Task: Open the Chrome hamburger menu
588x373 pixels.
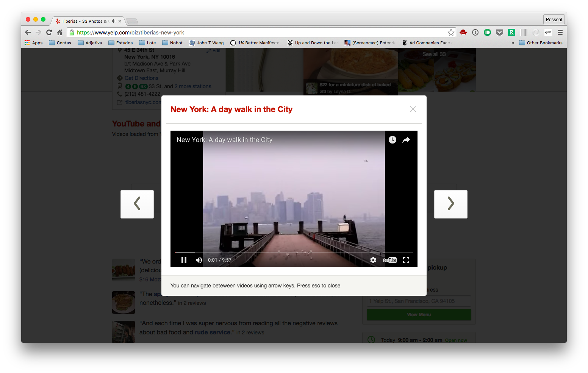Action: 560,33
